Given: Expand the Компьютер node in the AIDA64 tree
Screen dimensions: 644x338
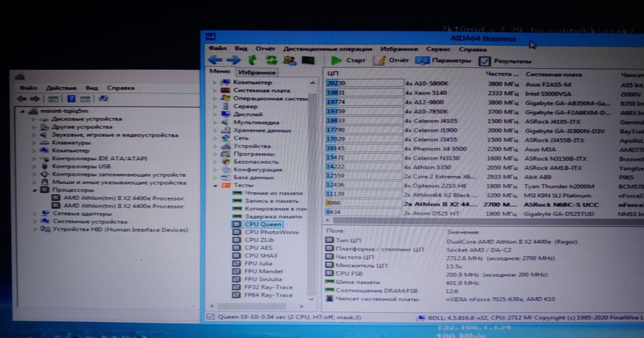Looking at the screenshot, I should (214, 82).
